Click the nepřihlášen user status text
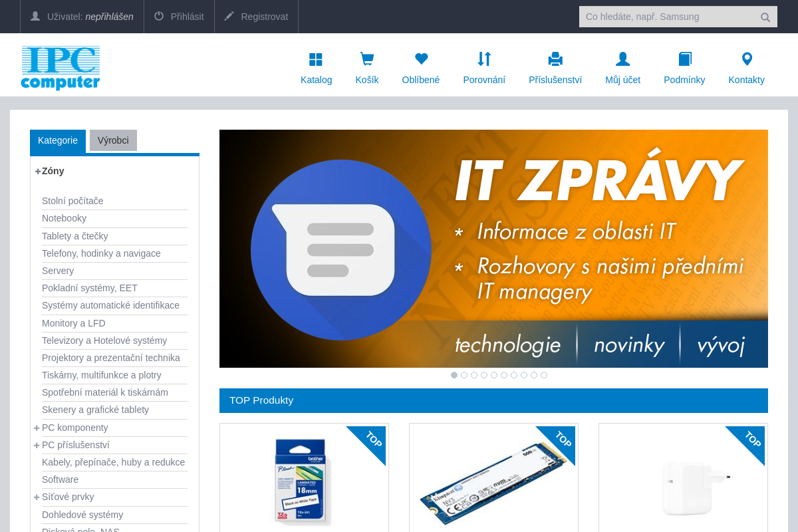This screenshot has height=532, width=798. pos(109,17)
